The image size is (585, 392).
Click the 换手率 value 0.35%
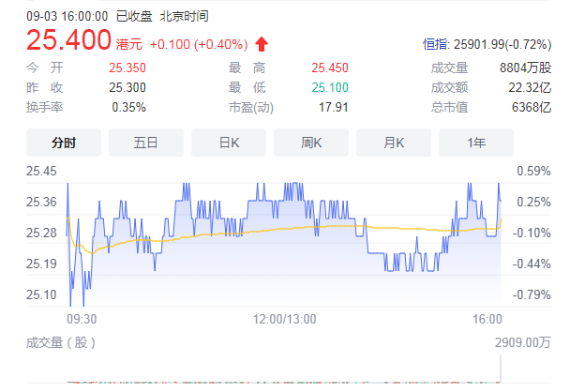128,108
